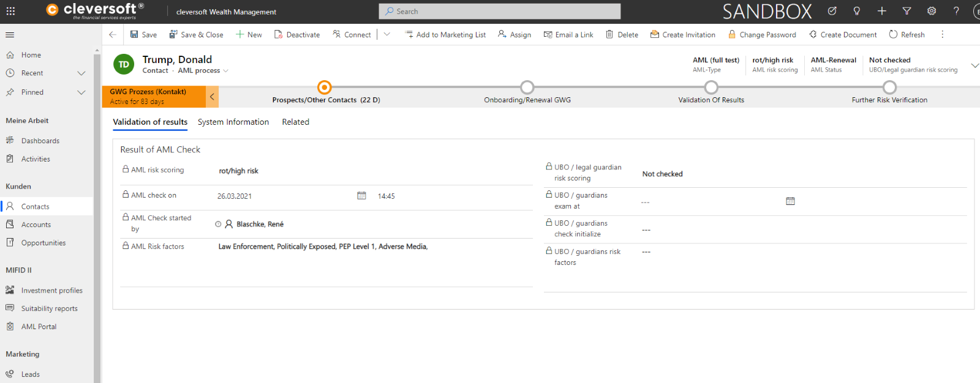The image size is (980, 383).
Task: Open Blaschke, René user link
Action: click(260, 225)
